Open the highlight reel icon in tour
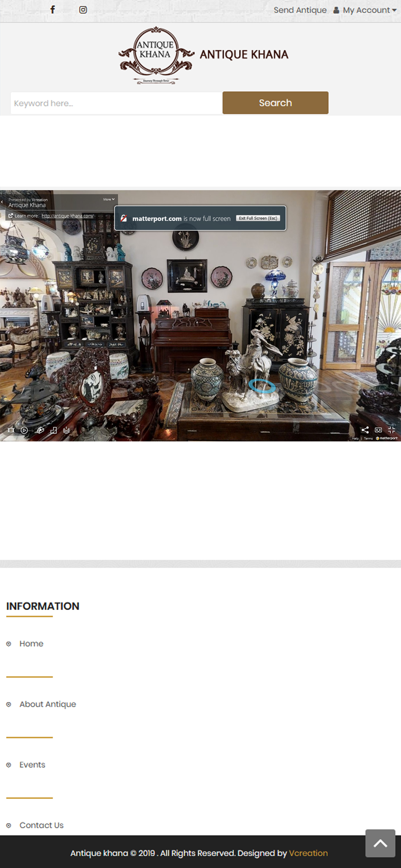This screenshot has width=401, height=868. (x=11, y=430)
